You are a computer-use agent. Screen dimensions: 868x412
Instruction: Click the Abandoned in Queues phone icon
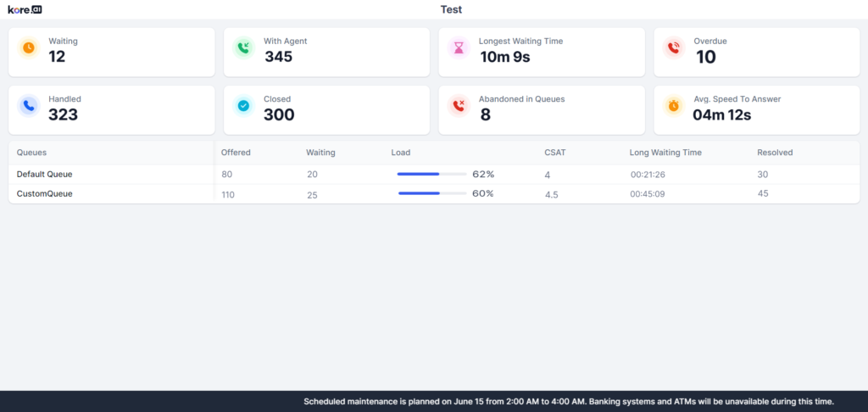[x=459, y=106]
